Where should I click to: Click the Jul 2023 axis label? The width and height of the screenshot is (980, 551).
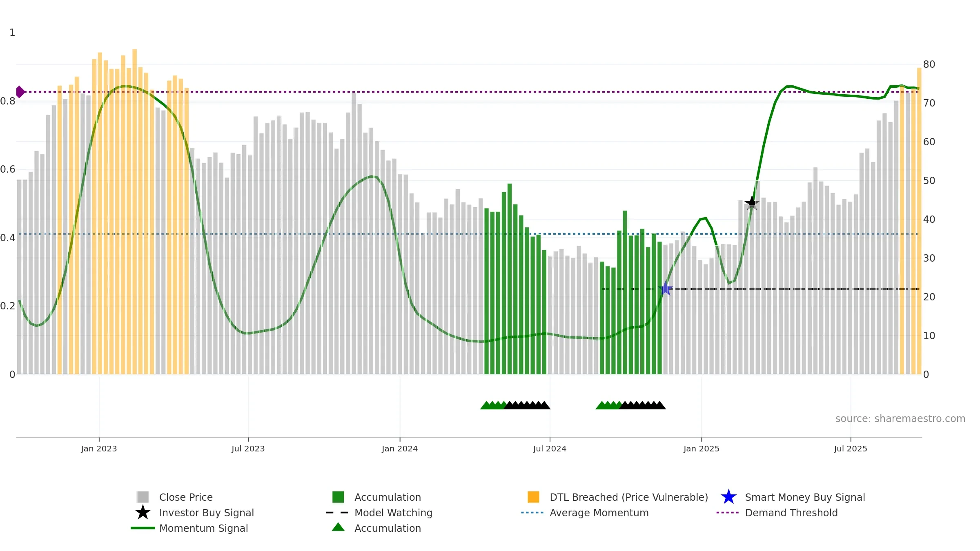pyautogui.click(x=248, y=449)
